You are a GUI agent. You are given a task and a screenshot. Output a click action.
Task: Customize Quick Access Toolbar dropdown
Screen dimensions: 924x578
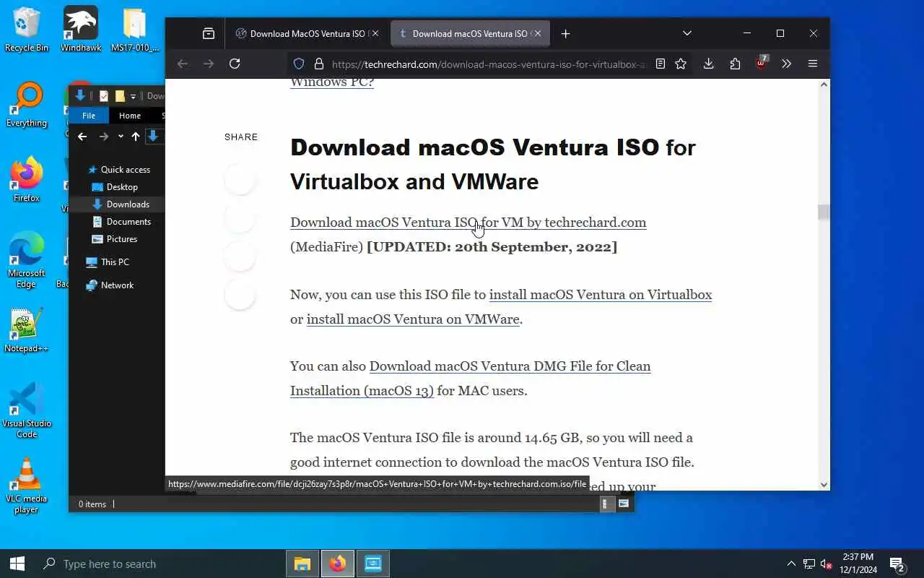[x=133, y=96]
